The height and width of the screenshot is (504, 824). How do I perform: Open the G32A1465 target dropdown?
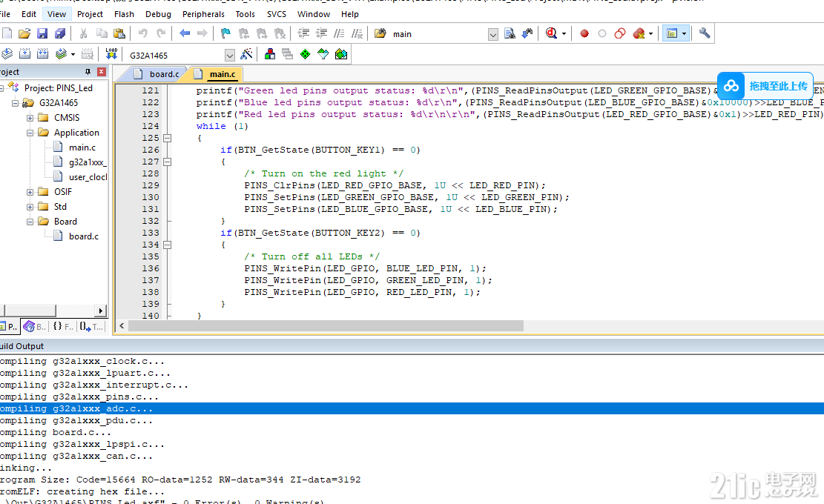(x=230, y=55)
